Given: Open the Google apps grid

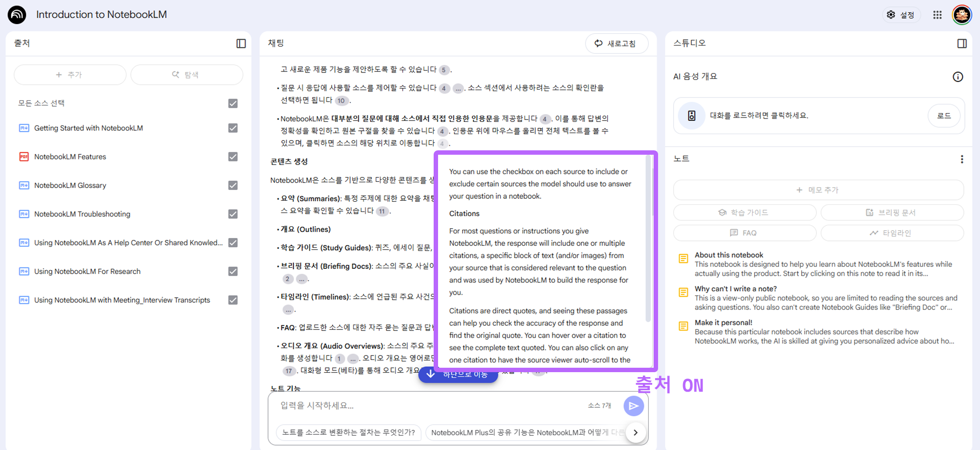Looking at the screenshot, I should (x=937, y=15).
